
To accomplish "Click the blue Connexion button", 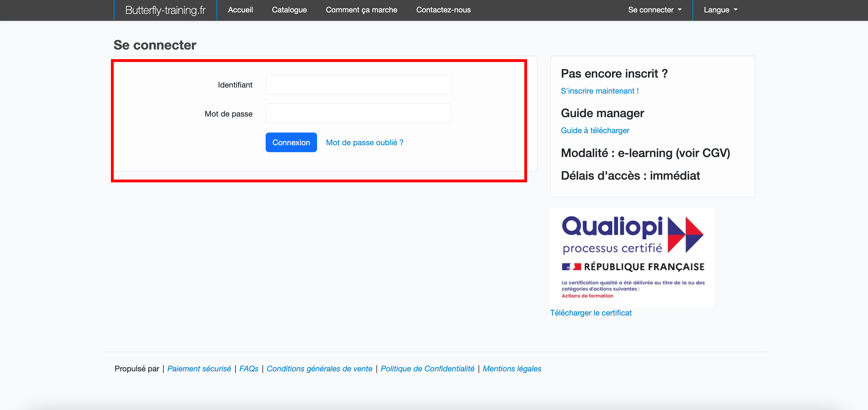I will 291,143.
